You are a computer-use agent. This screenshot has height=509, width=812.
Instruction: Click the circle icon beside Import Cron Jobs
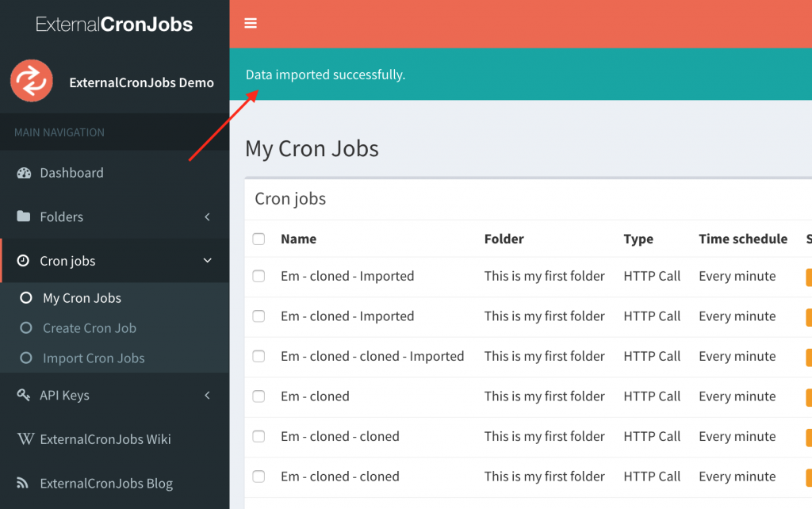tap(26, 358)
